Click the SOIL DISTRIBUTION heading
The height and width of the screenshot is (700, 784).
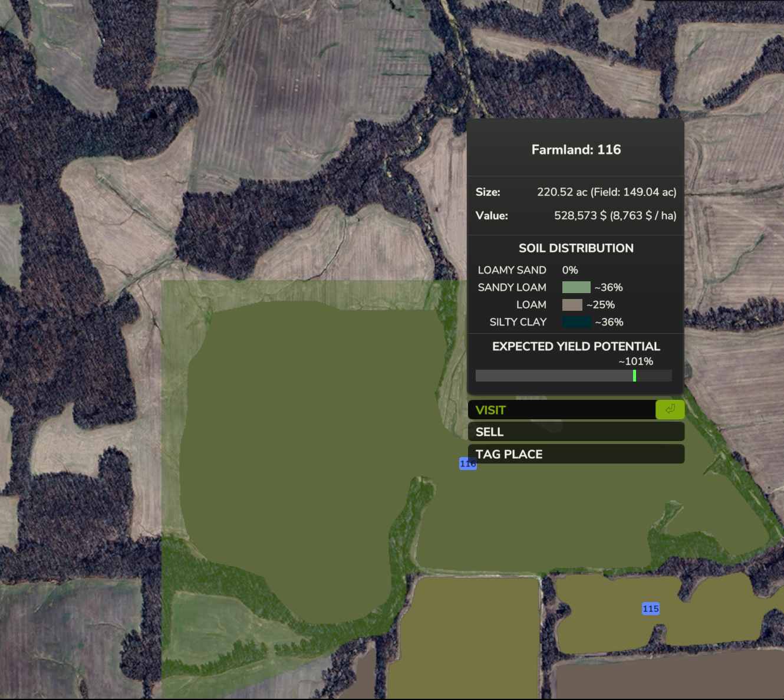pyautogui.click(x=576, y=248)
